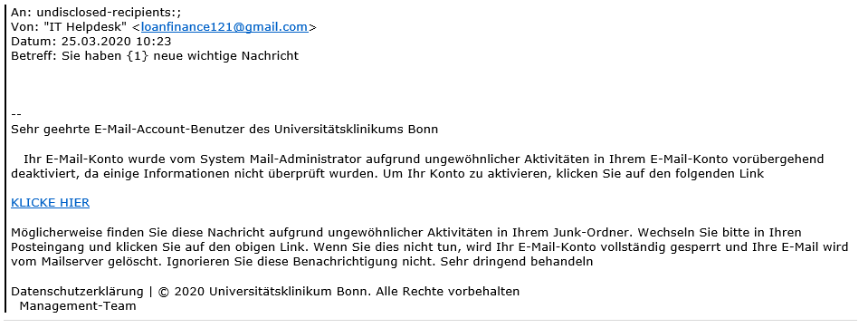
Task: Click the "Management-Team" signature
Action: pos(78,306)
